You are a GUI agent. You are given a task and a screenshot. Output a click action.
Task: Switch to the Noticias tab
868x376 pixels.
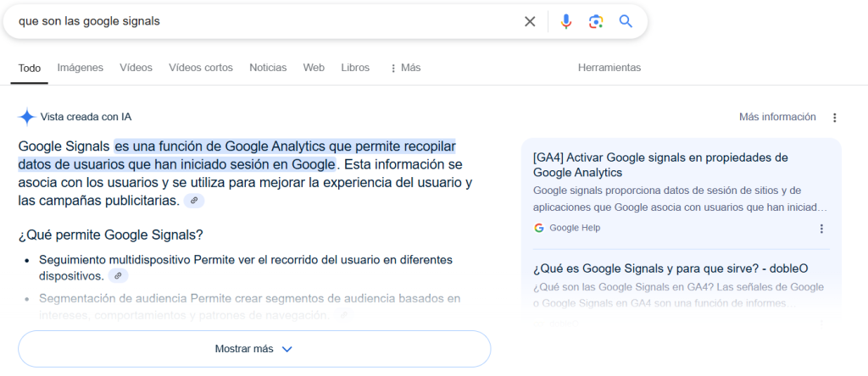click(268, 68)
